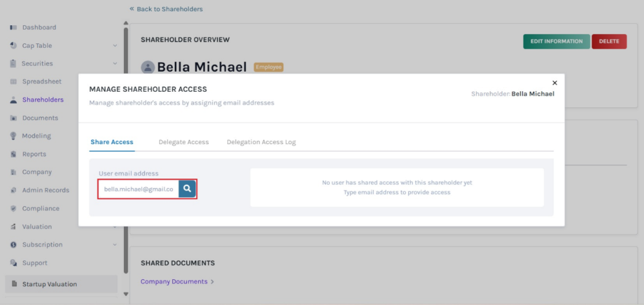Image resolution: width=644 pixels, height=305 pixels.
Task: Open Reports in the sidebar
Action: click(x=34, y=154)
